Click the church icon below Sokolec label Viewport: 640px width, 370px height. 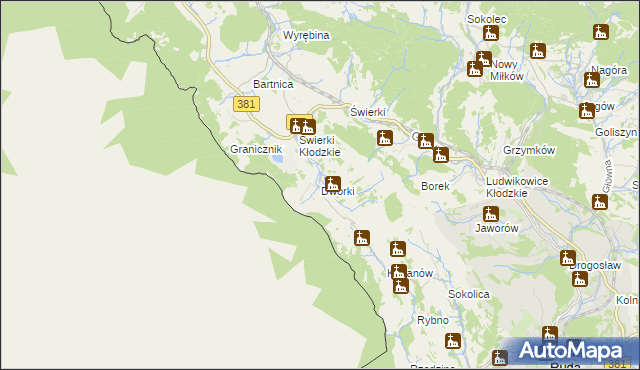coord(491,33)
